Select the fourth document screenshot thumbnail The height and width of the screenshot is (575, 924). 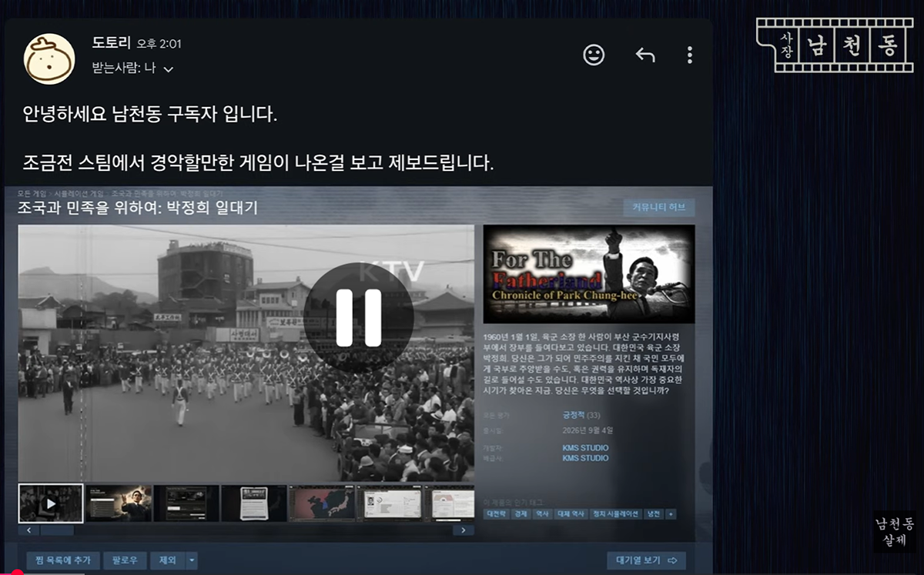coord(253,503)
